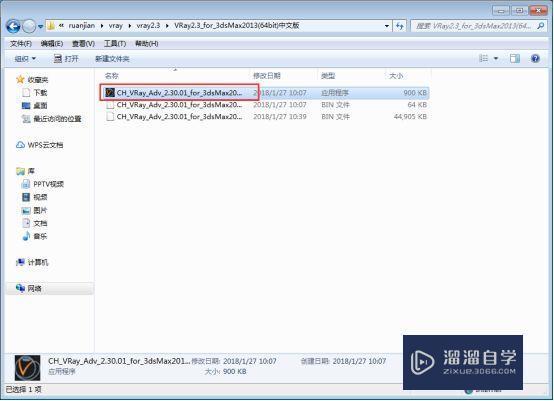
Task: Sort by the 大小 column header
Action: (396, 76)
